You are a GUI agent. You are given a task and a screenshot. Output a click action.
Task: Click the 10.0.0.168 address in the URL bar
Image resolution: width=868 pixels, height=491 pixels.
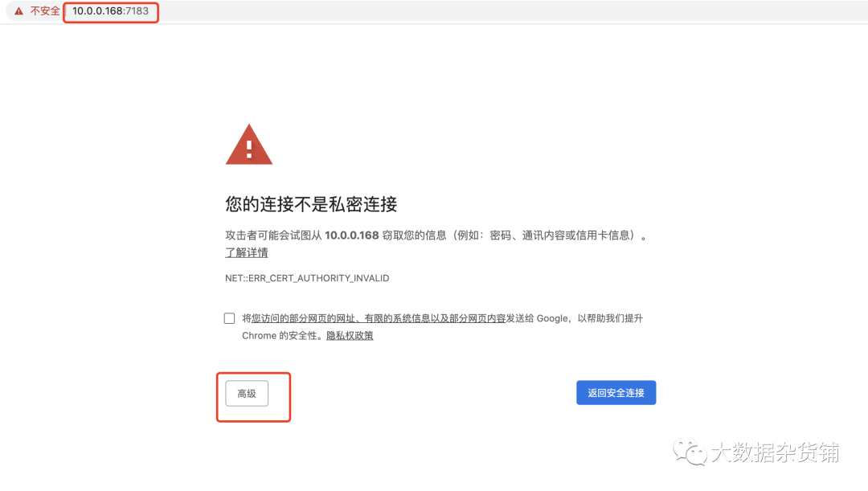(98, 11)
